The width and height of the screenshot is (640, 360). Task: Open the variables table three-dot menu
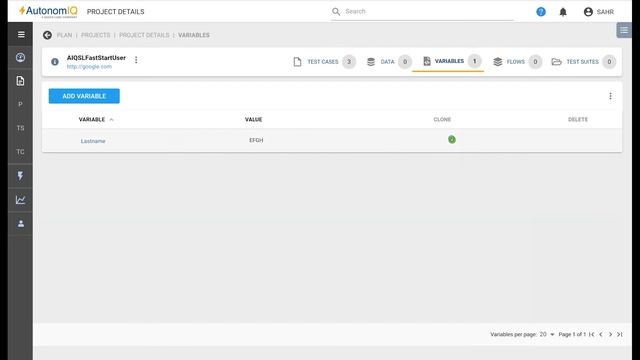coord(610,96)
